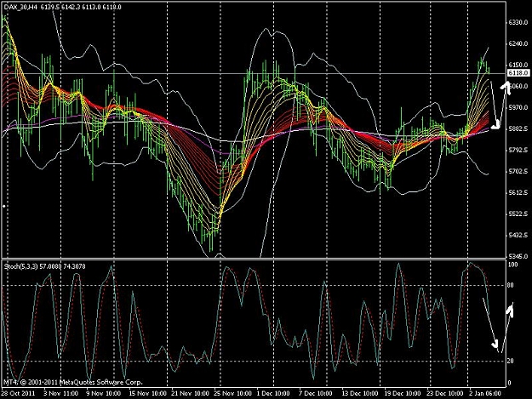Click the 5432.5 price scale label
Image resolution: width=532 pixels, height=399 pixels.
[518, 235]
